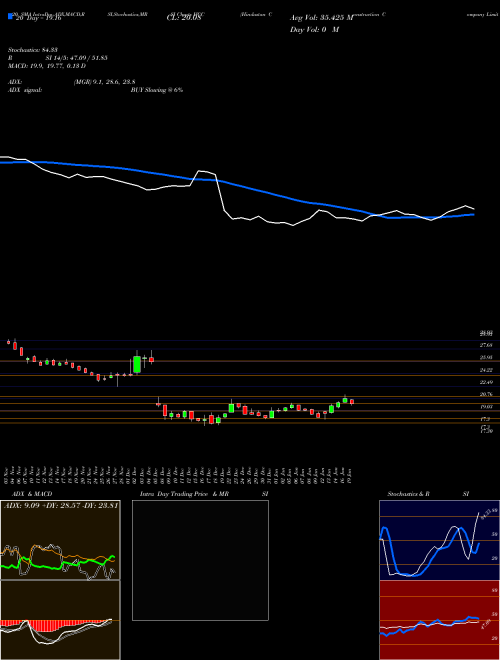
Task: Select the 'BUY Slowing @ 6%' signal text
Action: (x=157, y=90)
